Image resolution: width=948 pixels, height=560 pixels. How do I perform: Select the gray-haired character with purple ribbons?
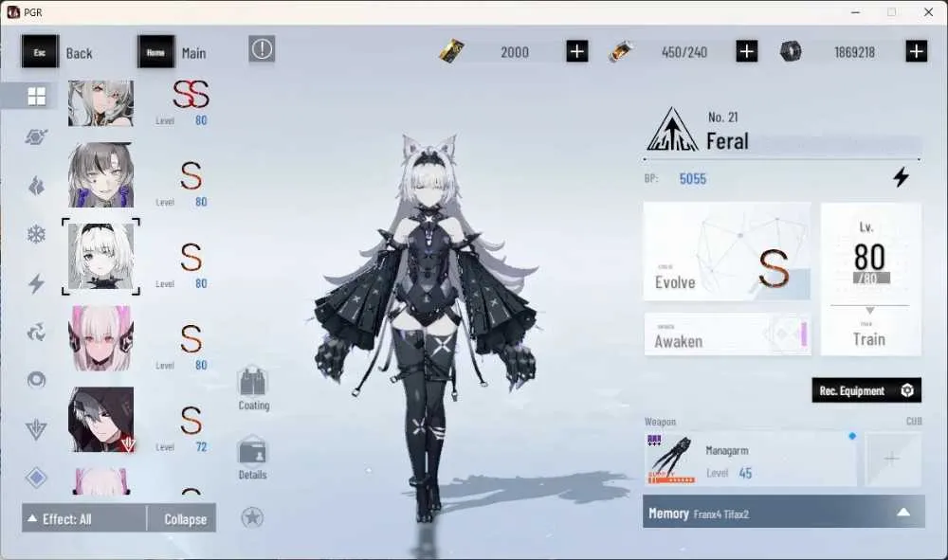[101, 175]
